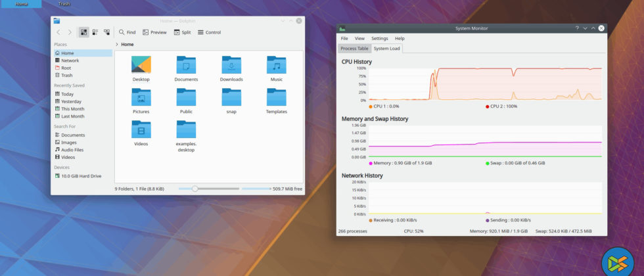The height and width of the screenshot is (276, 644).
Task: Click the System Monitor help question mark icon
Action: tap(578, 28)
